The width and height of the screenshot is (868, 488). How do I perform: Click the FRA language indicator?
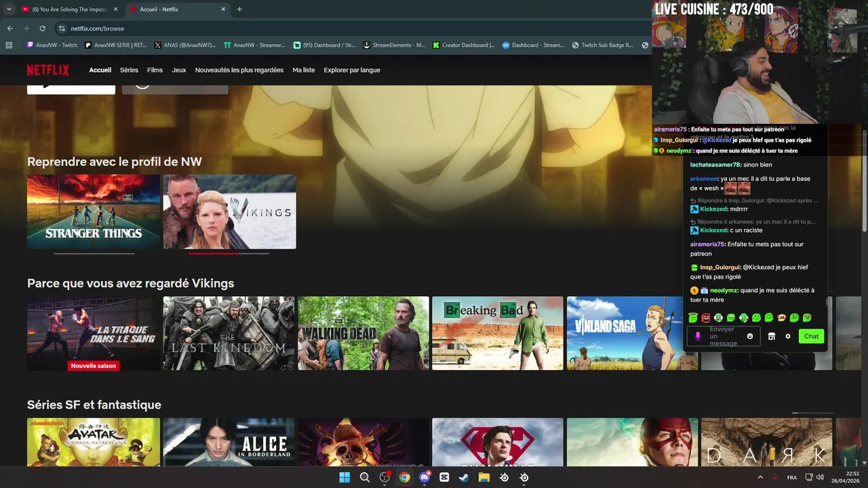click(791, 478)
